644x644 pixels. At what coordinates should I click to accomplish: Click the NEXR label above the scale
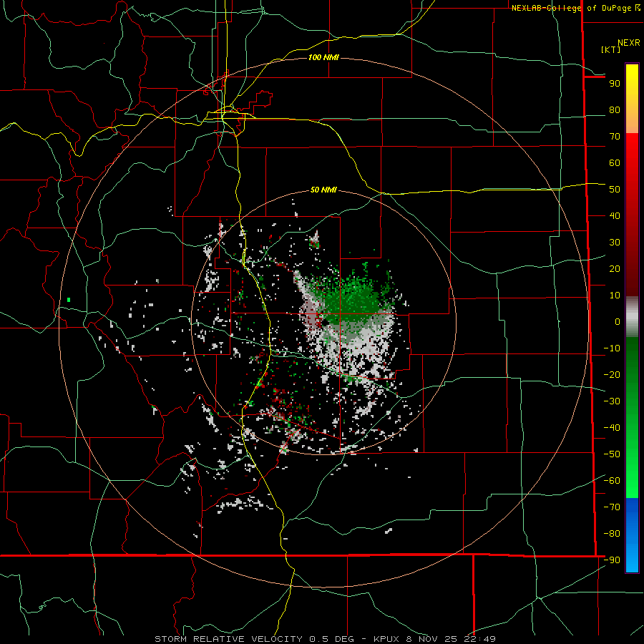[x=629, y=43]
